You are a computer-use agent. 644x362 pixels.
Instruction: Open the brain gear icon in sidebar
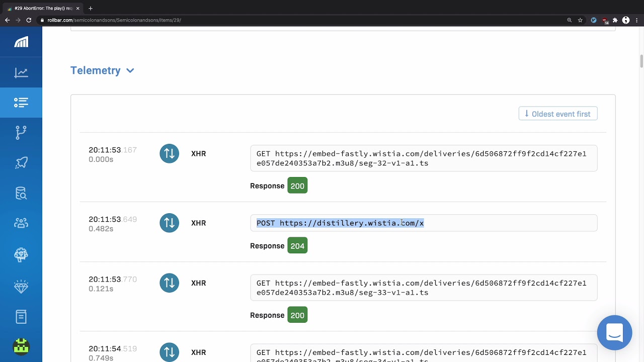[x=21, y=254]
